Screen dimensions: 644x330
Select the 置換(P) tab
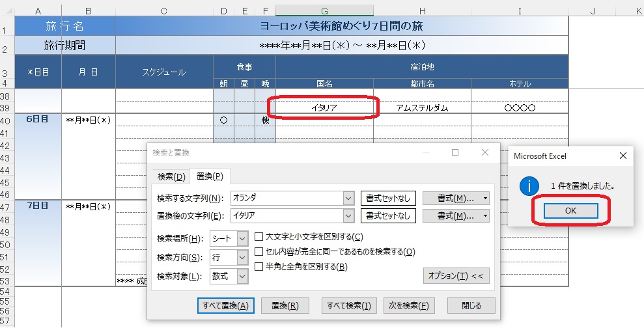210,176
